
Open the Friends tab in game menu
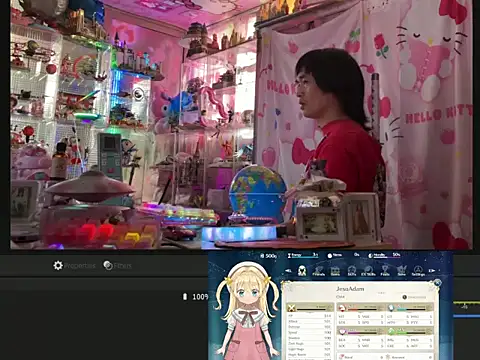pyautogui.click(x=319, y=271)
